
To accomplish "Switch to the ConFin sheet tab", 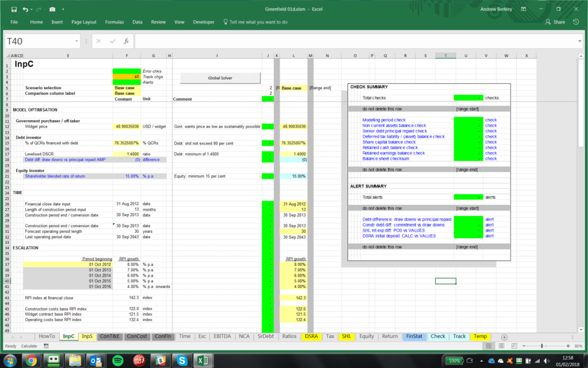I will 163,336.
